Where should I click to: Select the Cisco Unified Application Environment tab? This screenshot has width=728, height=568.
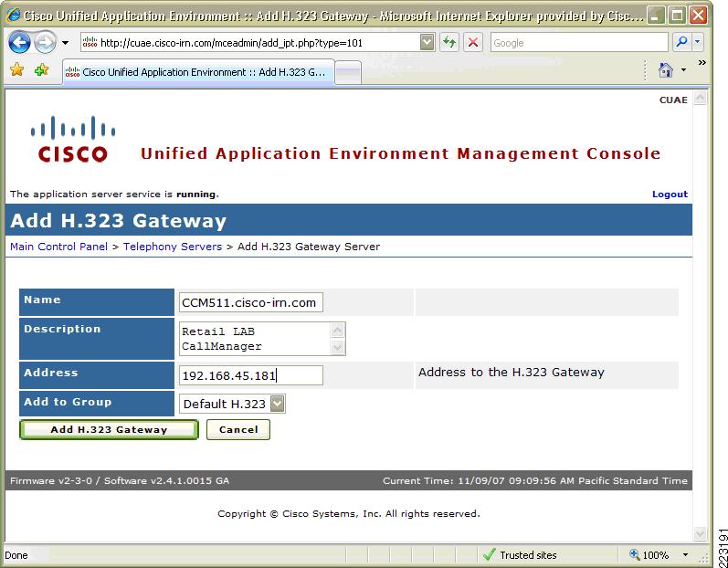point(199,72)
